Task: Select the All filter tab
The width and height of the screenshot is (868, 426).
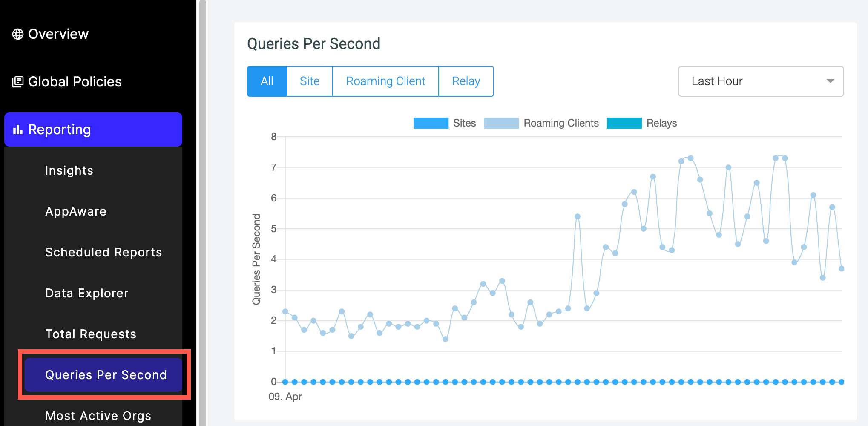Action: (x=267, y=81)
